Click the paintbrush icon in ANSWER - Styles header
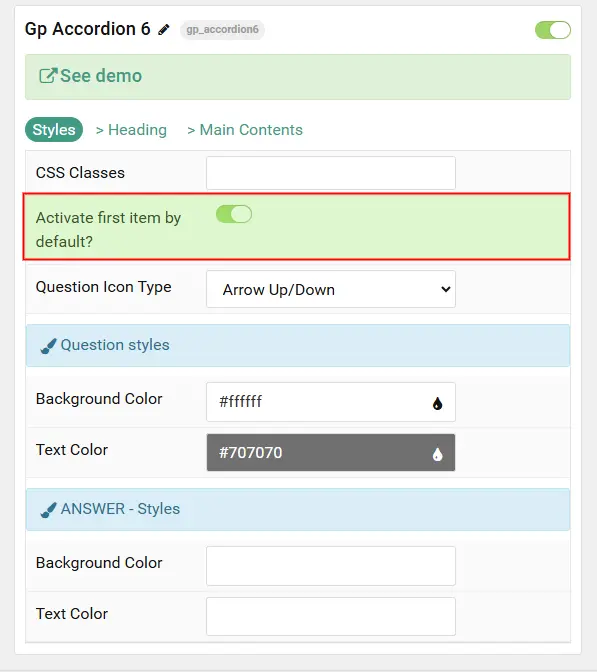 (x=48, y=510)
